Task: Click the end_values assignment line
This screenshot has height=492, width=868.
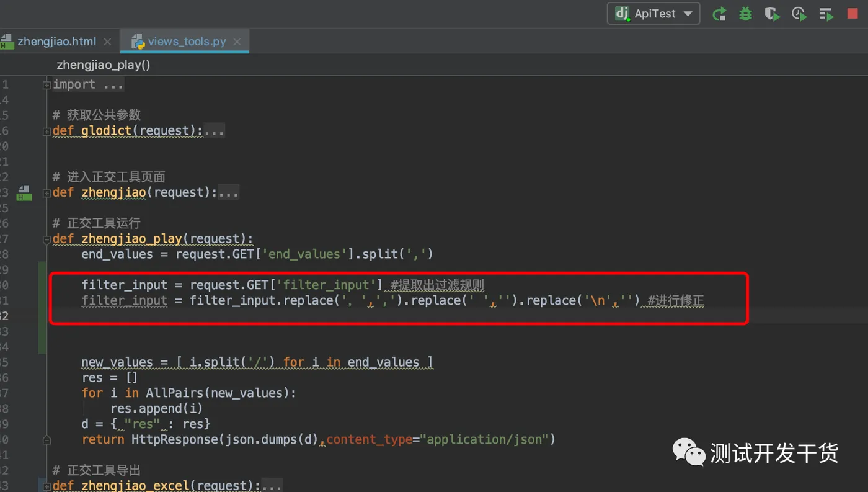Action: [x=257, y=254]
